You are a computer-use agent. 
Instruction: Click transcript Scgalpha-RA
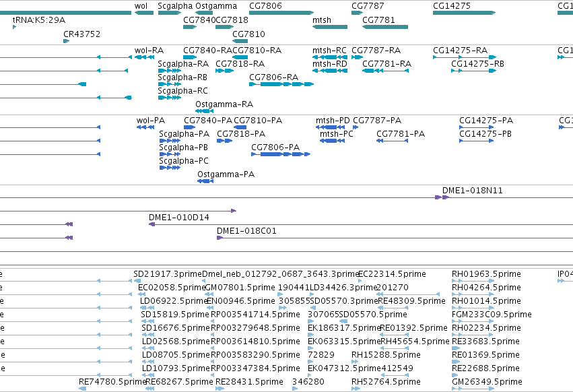[170, 71]
